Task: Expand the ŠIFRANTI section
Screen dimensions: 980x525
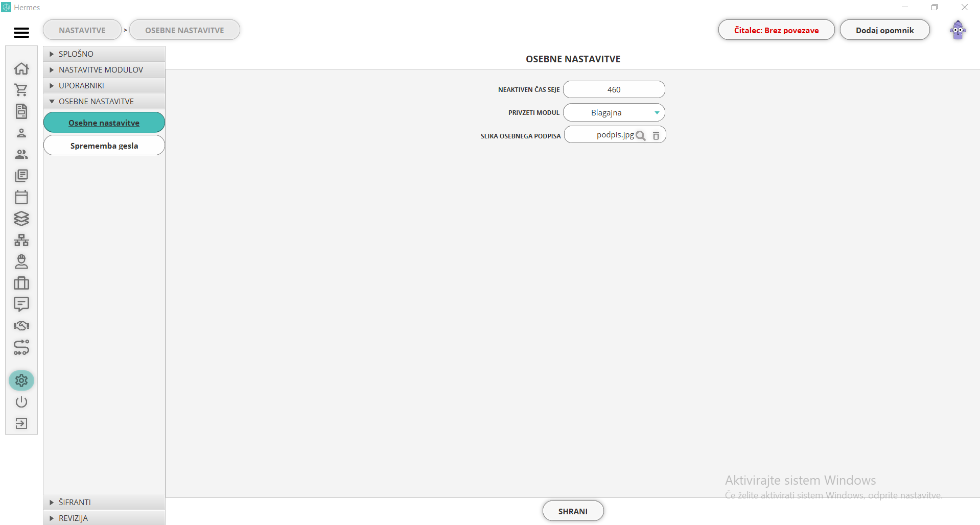Action: click(x=104, y=502)
